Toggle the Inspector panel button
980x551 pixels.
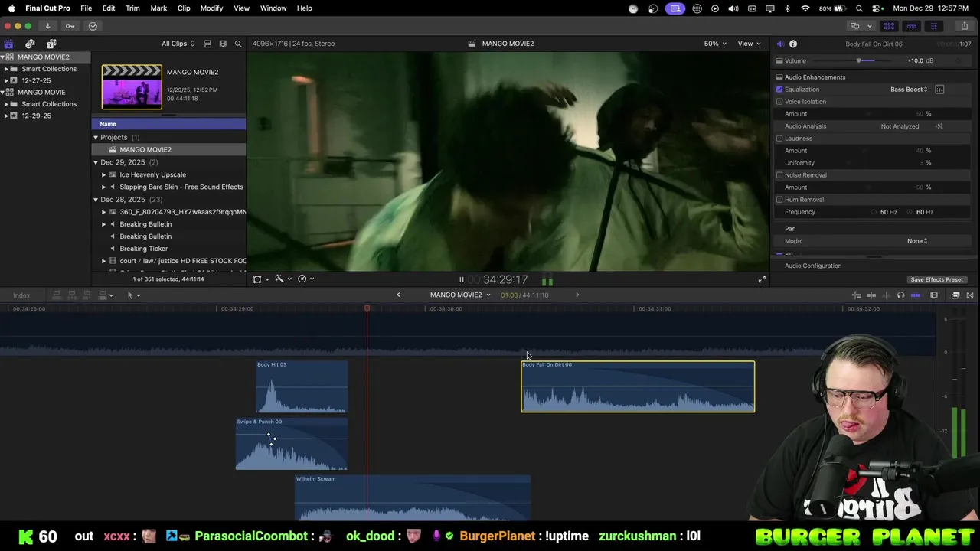pos(933,26)
